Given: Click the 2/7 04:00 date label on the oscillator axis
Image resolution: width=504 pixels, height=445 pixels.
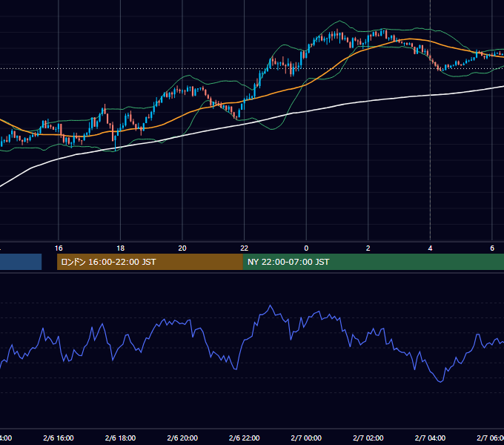Looking at the screenshot, I should [x=430, y=438].
